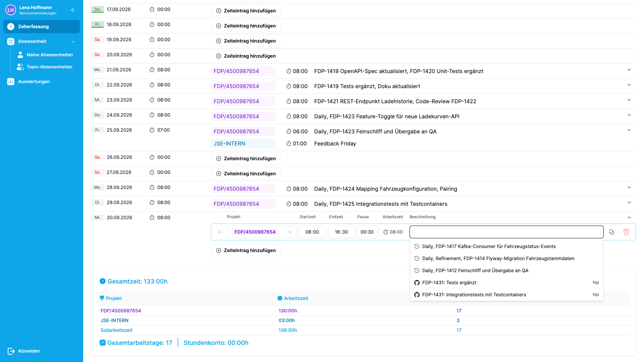
Task: Collapse the 30.09.2026 entry editor
Action: click(x=629, y=218)
